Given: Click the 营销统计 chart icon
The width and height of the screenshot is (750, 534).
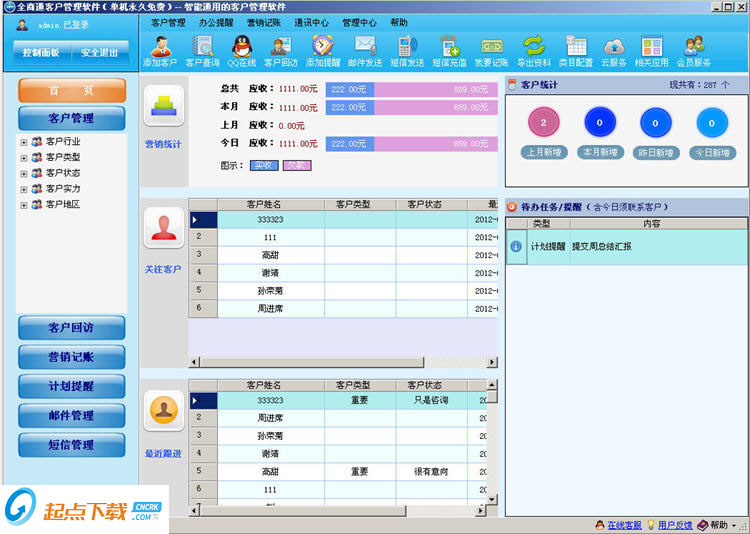Looking at the screenshot, I should click(163, 106).
